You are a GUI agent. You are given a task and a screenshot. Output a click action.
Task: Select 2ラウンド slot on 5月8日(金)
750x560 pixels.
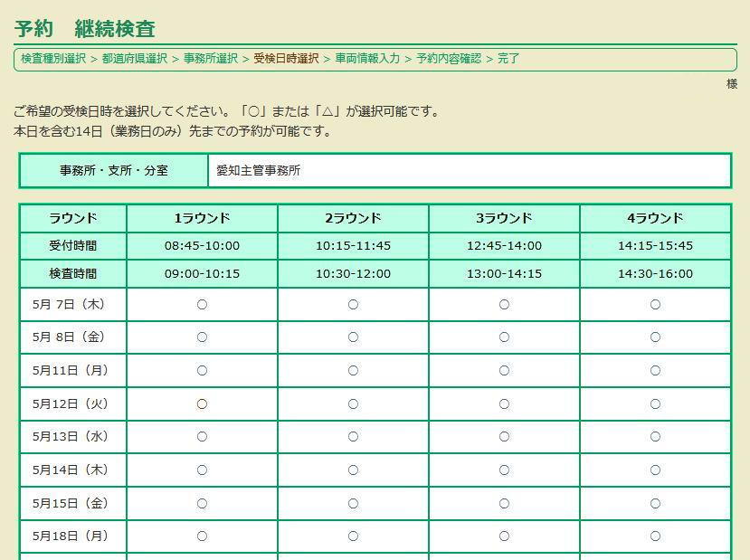pos(353,337)
